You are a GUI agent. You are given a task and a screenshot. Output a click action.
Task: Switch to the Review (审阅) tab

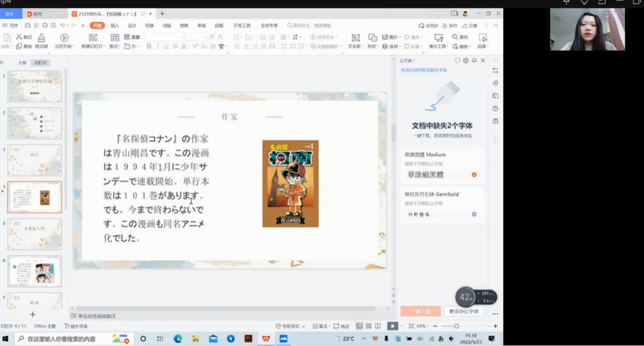pyautogui.click(x=201, y=25)
